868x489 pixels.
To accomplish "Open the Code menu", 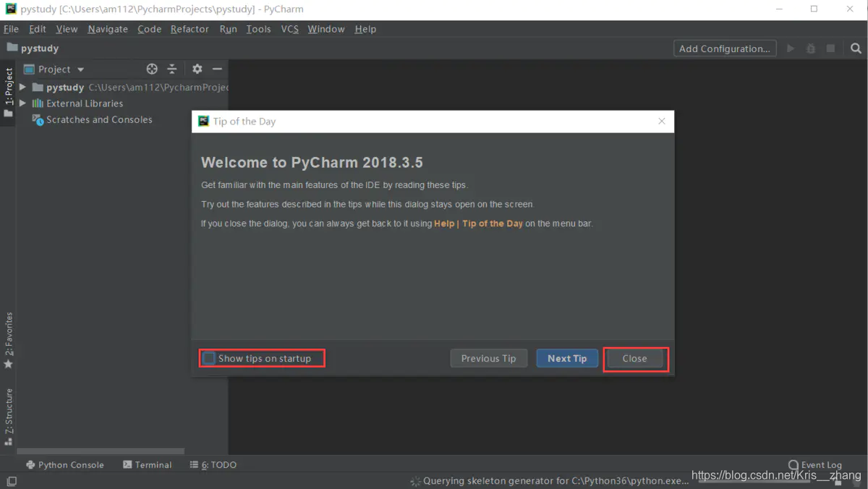I will (x=150, y=29).
